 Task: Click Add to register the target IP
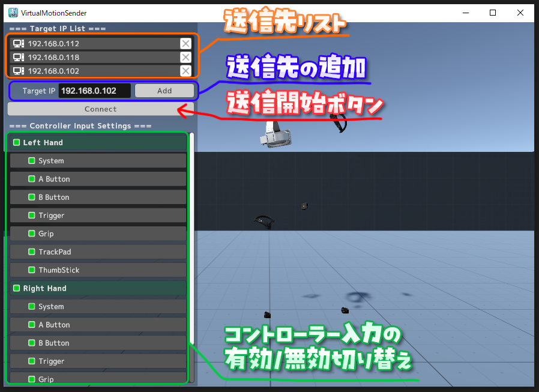click(164, 91)
